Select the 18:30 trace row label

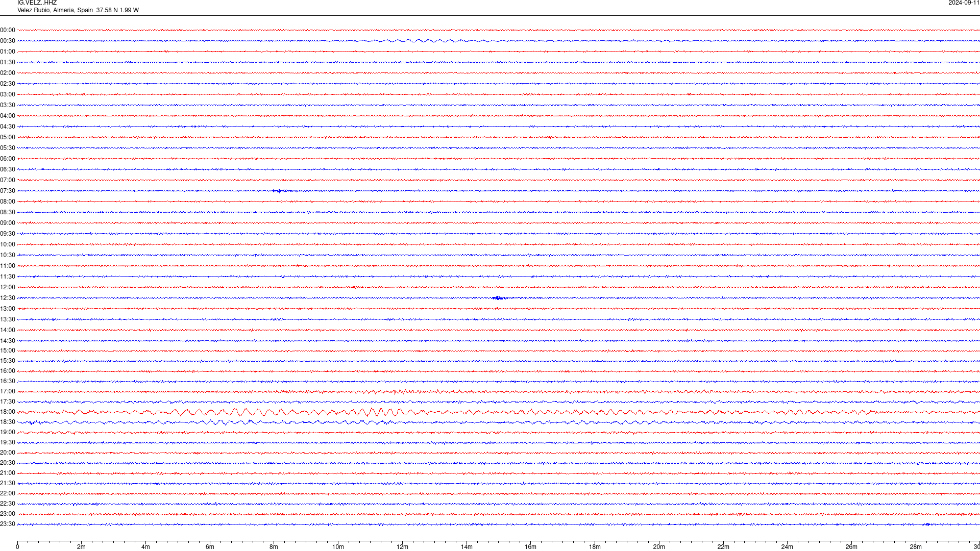coord(8,422)
